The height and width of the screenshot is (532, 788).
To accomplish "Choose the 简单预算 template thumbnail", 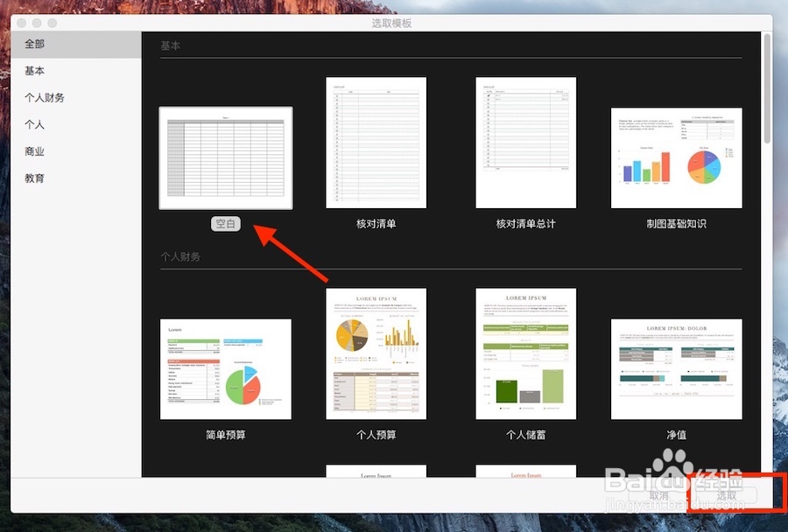I will [x=226, y=368].
